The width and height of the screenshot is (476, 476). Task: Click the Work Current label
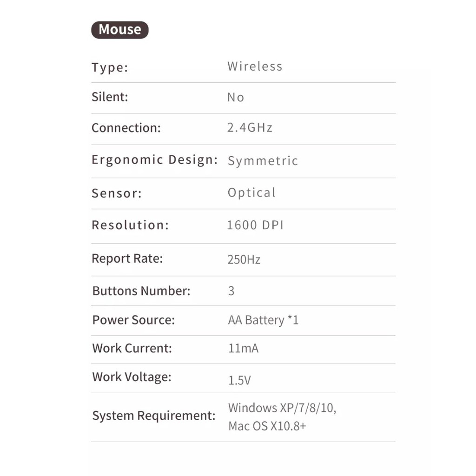[x=132, y=348]
